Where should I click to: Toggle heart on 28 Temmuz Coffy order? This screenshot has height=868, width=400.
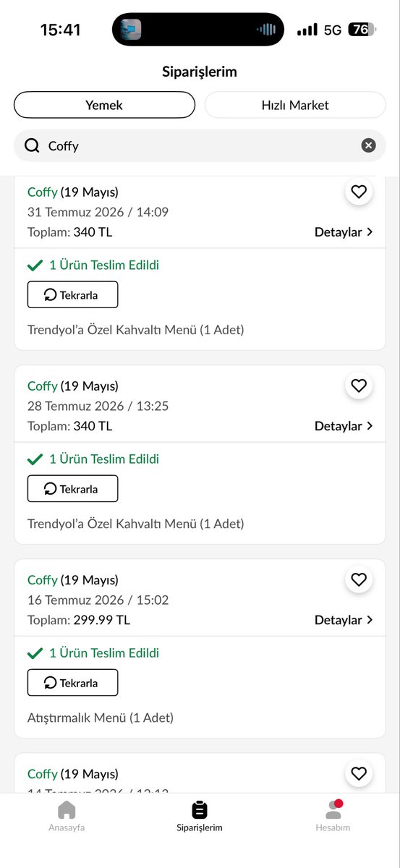[359, 386]
